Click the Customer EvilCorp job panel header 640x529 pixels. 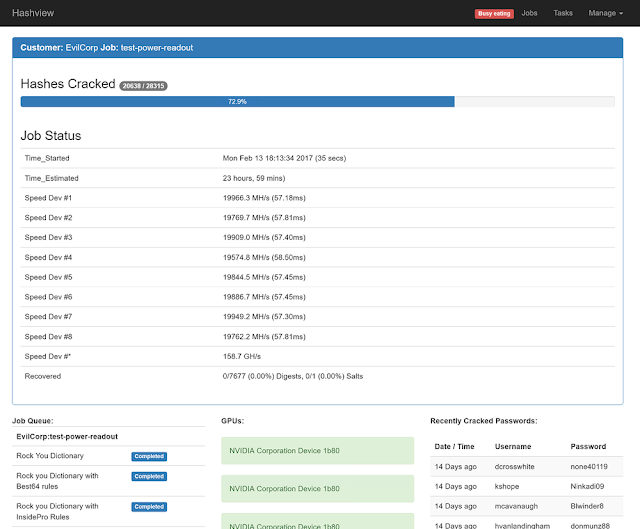click(x=318, y=48)
